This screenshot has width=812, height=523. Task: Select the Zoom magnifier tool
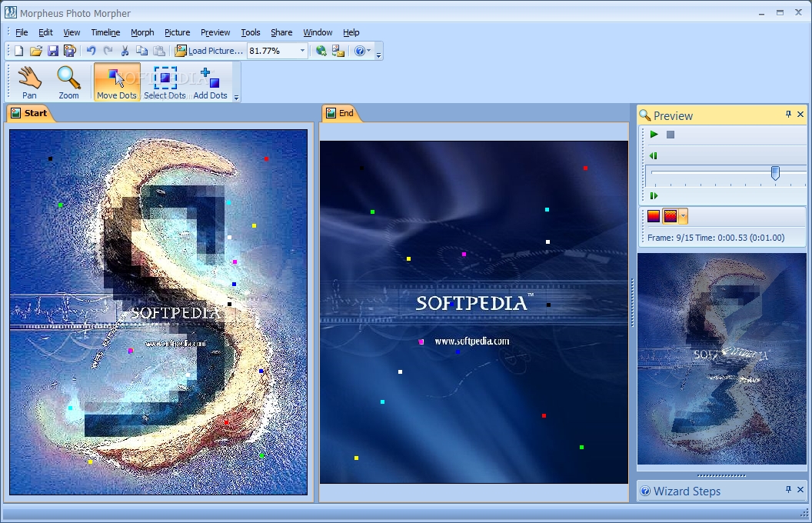click(x=68, y=82)
